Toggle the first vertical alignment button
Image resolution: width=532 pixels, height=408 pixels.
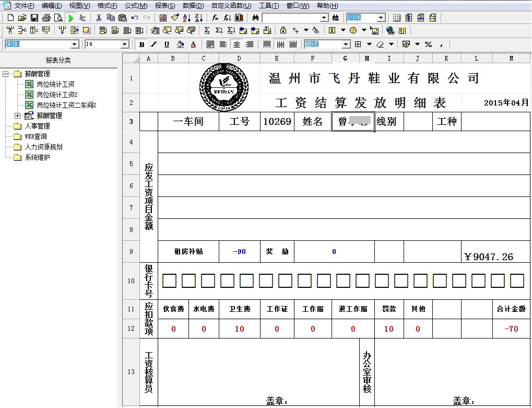267,44
